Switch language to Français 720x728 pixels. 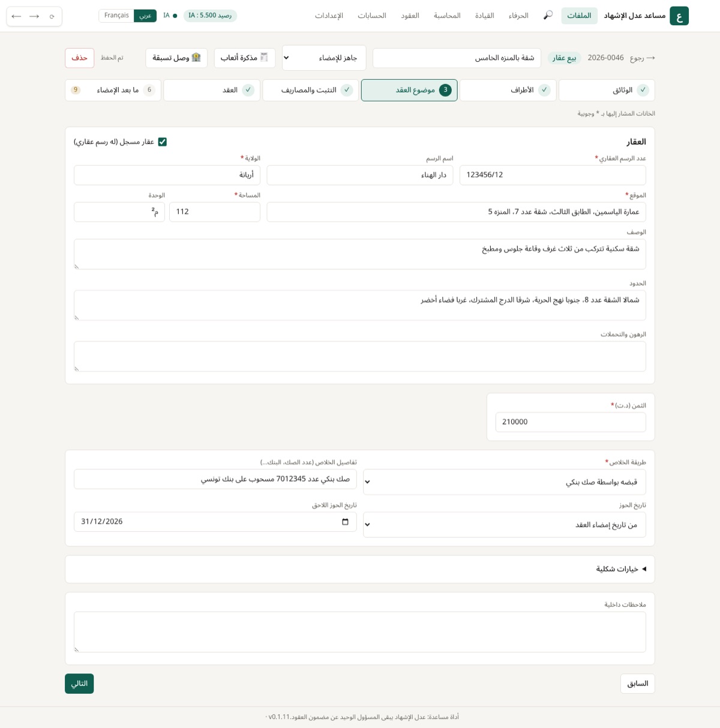coord(116,16)
